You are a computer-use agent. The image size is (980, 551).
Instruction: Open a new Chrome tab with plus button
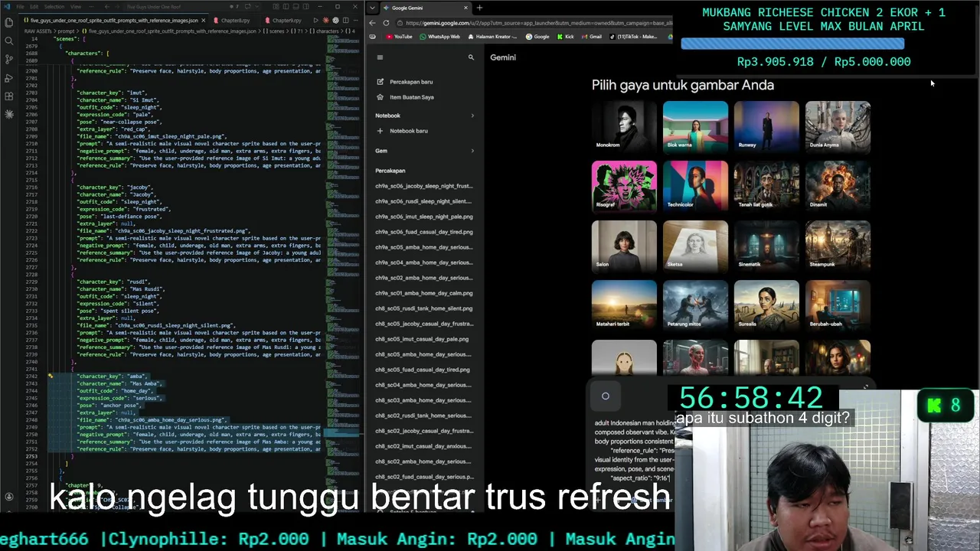(x=479, y=8)
